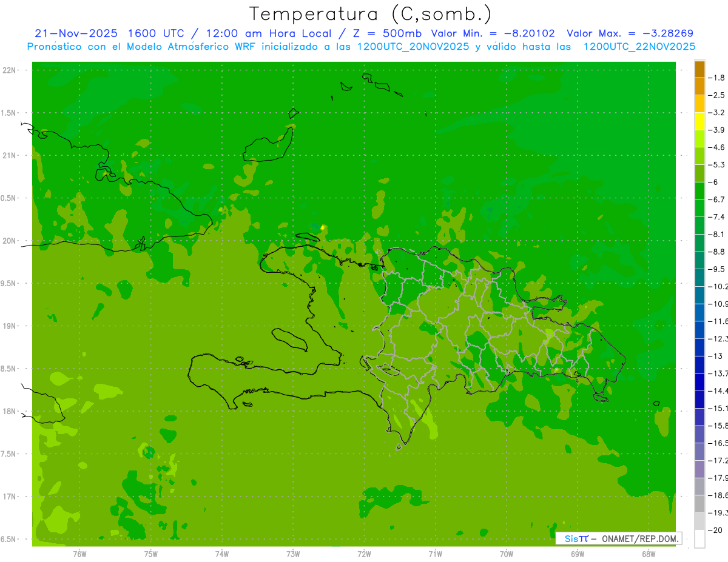The width and height of the screenshot is (728, 562).
Task: Click the '1200UTC_22NOV2025' valid-until time text
Action: [x=638, y=46]
